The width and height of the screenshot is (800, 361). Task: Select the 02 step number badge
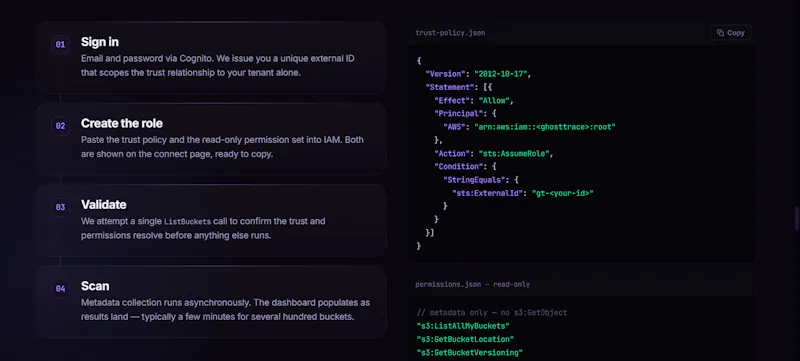pos(60,126)
